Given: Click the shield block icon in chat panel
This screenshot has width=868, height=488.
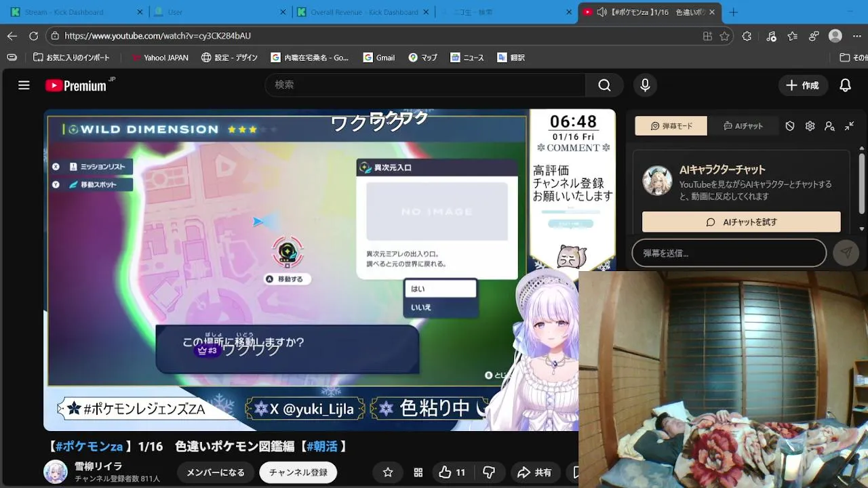Looking at the screenshot, I should (x=790, y=126).
